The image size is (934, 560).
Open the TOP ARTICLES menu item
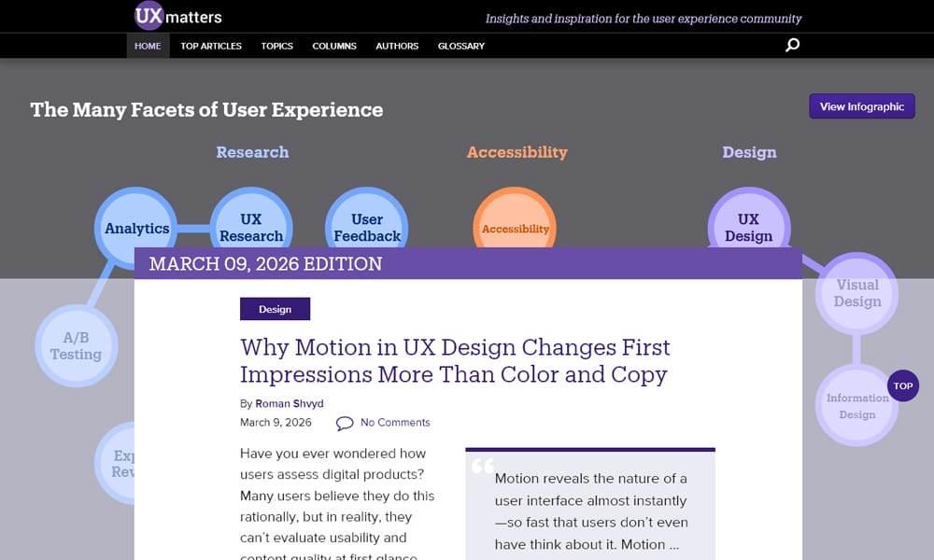coord(210,46)
